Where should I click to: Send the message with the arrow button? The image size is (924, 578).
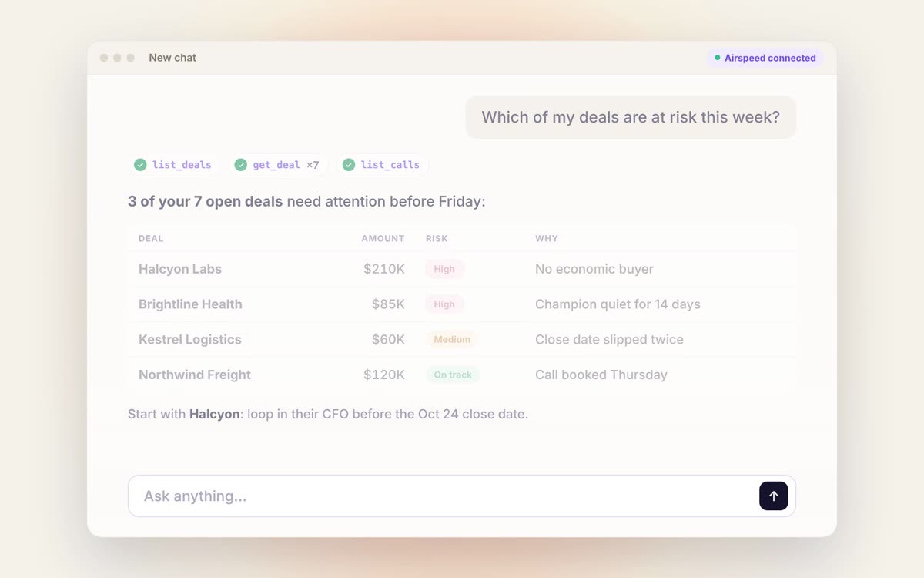[x=774, y=496]
